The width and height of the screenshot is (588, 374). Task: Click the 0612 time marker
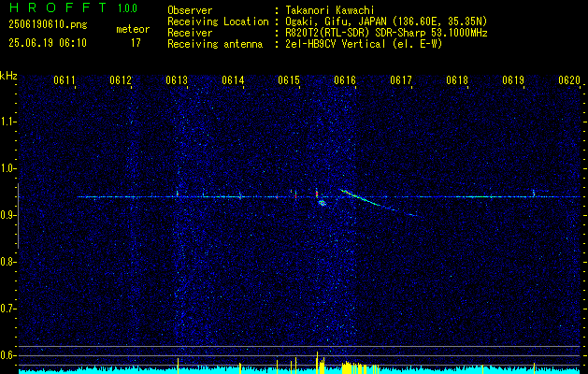(x=121, y=80)
